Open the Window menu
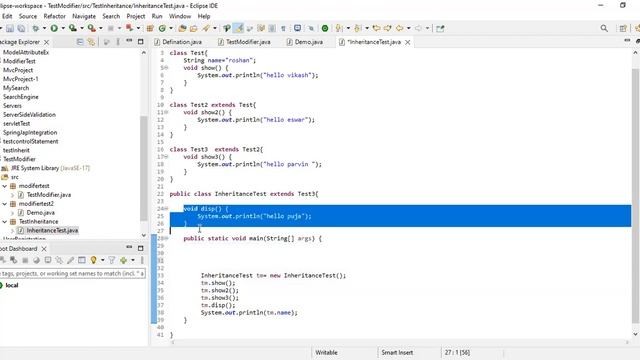Screen dimensions: 640x360 pyautogui.click(x=180, y=16)
